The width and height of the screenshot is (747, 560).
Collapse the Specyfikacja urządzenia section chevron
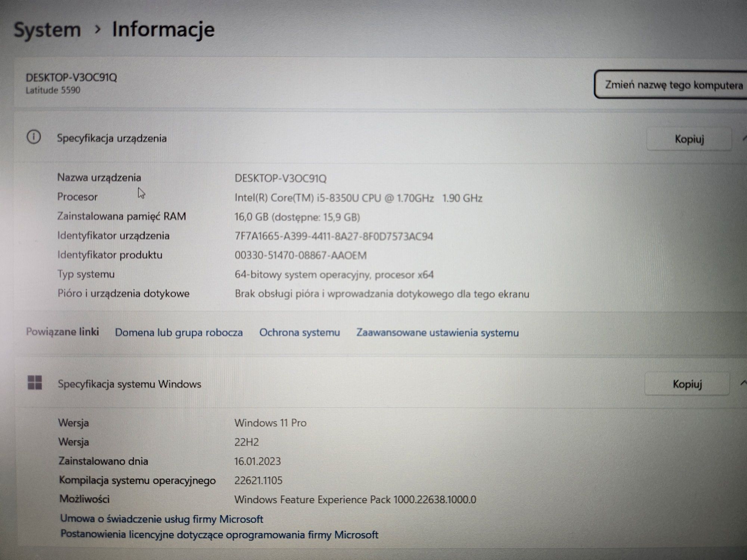744,139
